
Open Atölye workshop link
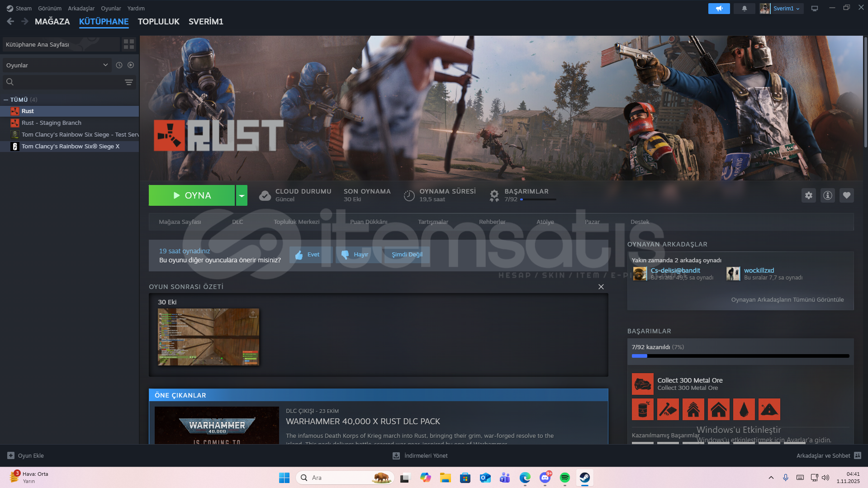coord(545,222)
